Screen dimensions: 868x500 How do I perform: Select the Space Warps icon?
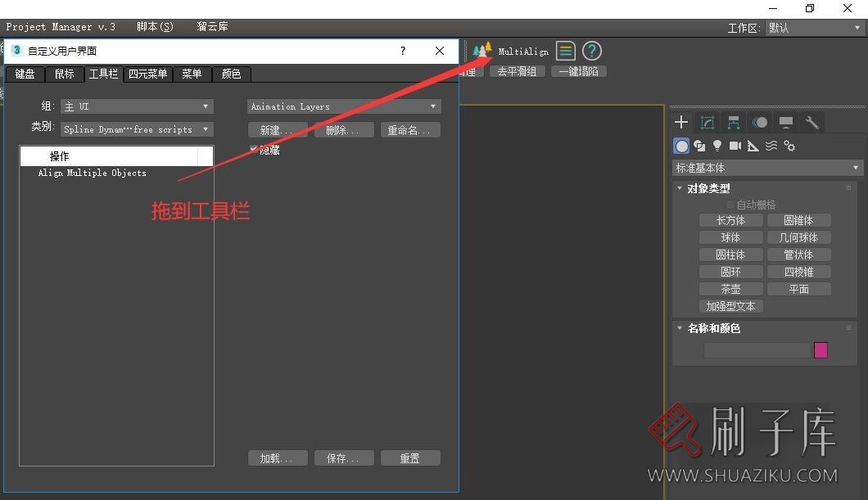point(771,146)
